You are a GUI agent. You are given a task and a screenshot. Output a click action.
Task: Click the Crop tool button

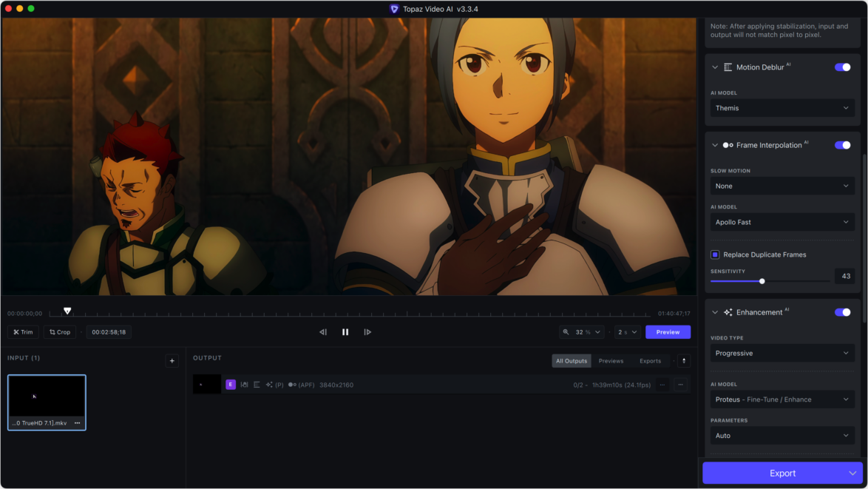[x=60, y=332]
